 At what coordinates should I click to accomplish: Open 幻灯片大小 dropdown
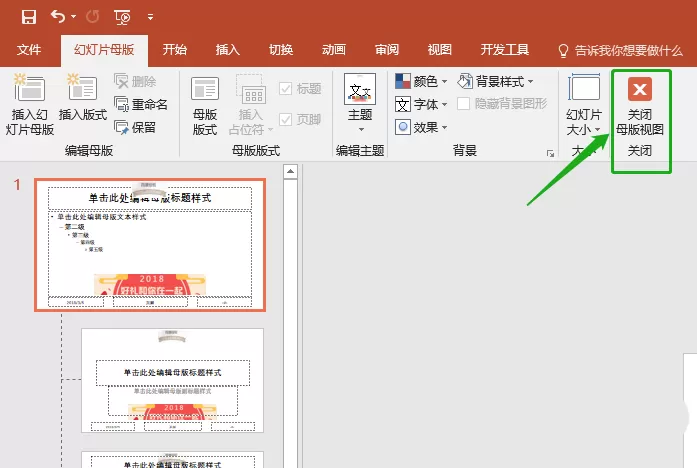click(x=584, y=106)
